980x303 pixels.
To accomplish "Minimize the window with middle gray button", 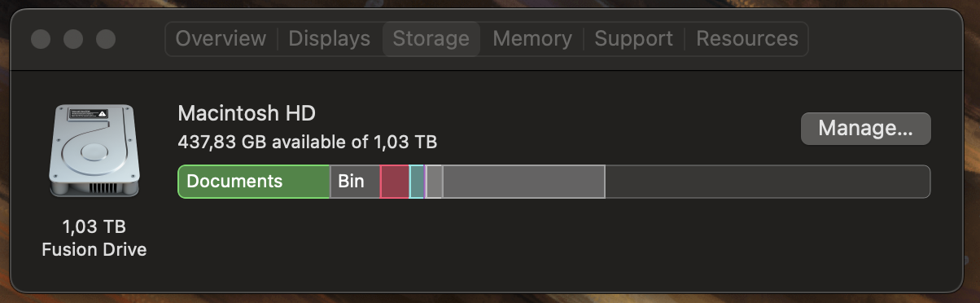I will pos(73,38).
